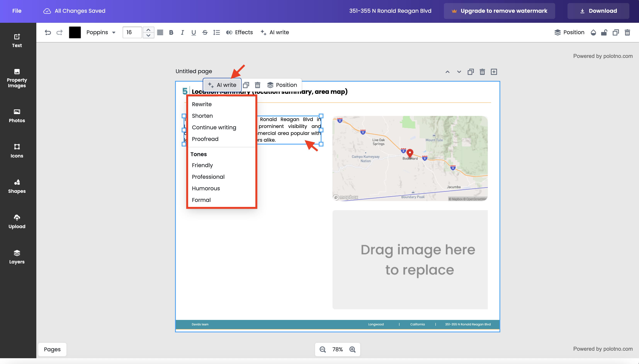Open the black text color swatch
The height and width of the screenshot is (364, 639).
pos(75,32)
